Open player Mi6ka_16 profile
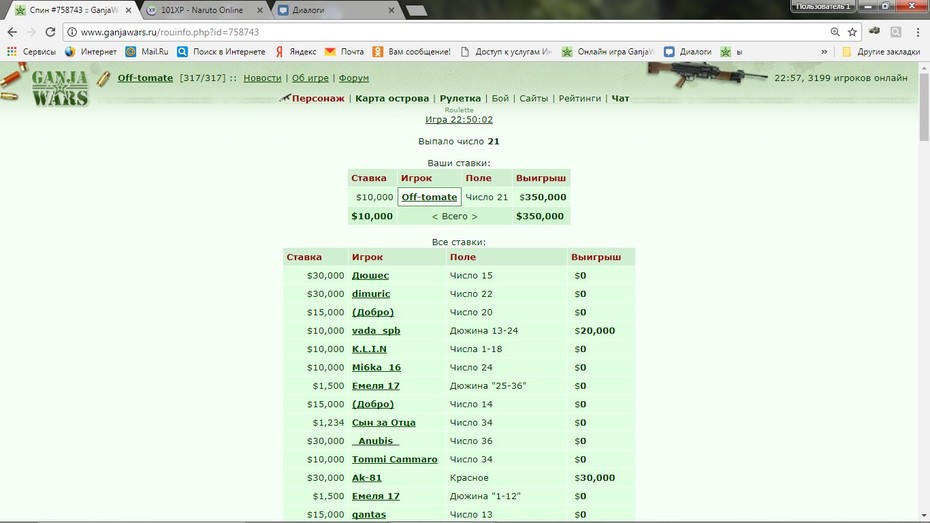 click(x=376, y=367)
